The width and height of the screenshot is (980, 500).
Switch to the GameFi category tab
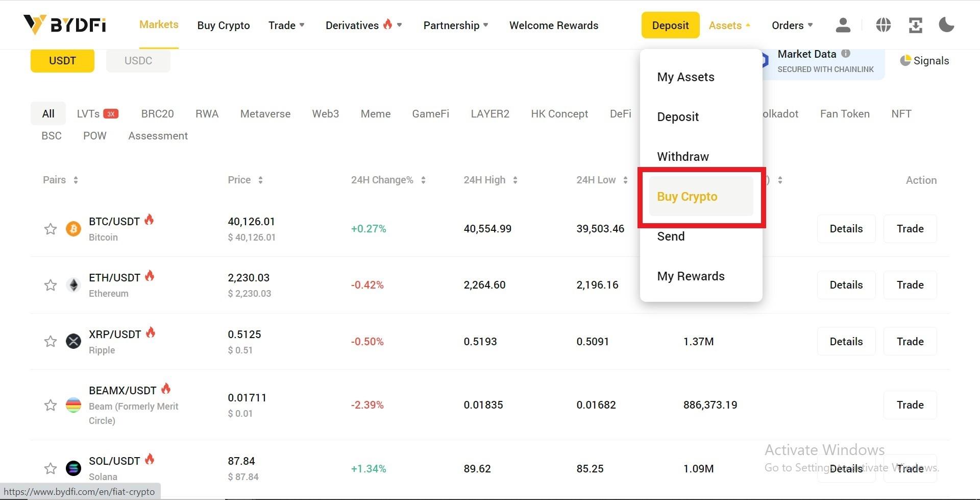431,114
